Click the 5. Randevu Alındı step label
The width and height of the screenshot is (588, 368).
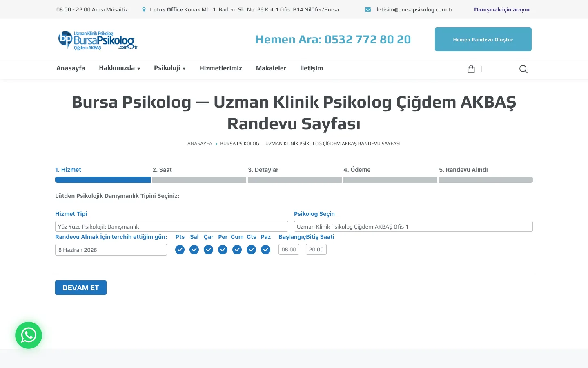[x=463, y=170]
